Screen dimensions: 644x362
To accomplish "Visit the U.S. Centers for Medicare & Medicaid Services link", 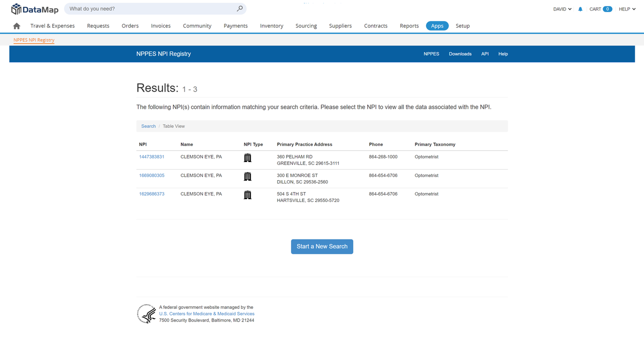I will [207, 314].
